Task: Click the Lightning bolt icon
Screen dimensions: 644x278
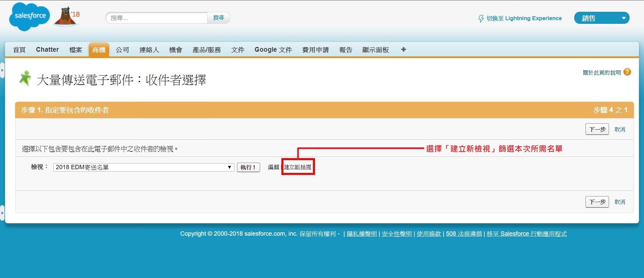Action: [481, 18]
